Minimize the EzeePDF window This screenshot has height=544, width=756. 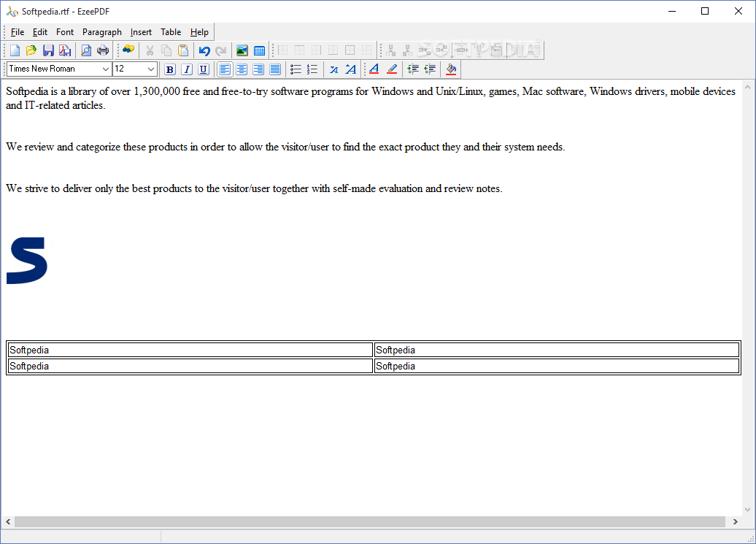pos(672,11)
